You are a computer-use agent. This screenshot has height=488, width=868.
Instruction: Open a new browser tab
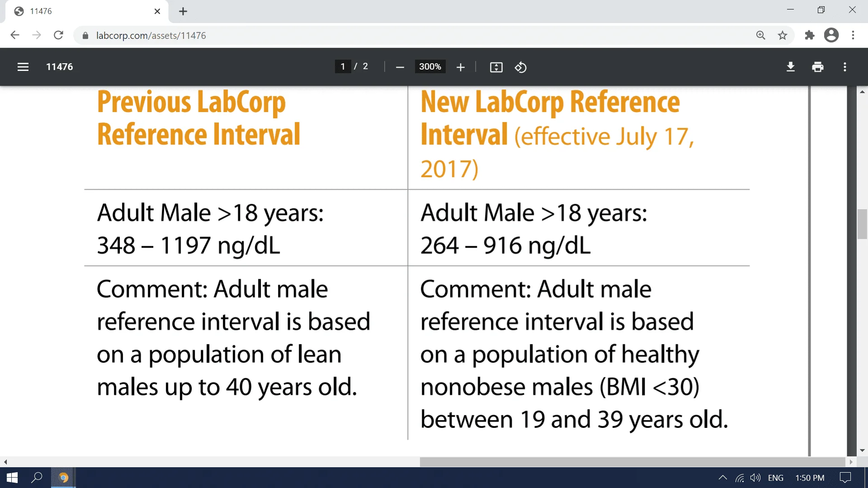coord(183,11)
